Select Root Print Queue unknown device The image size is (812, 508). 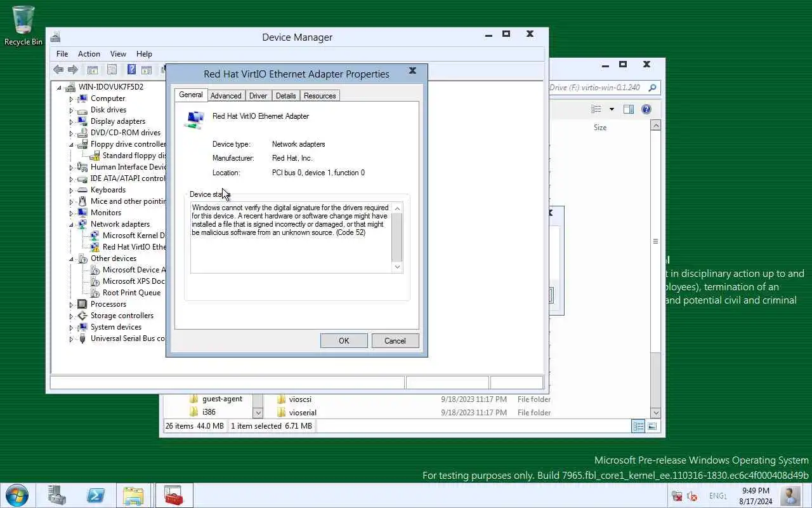[125, 293]
